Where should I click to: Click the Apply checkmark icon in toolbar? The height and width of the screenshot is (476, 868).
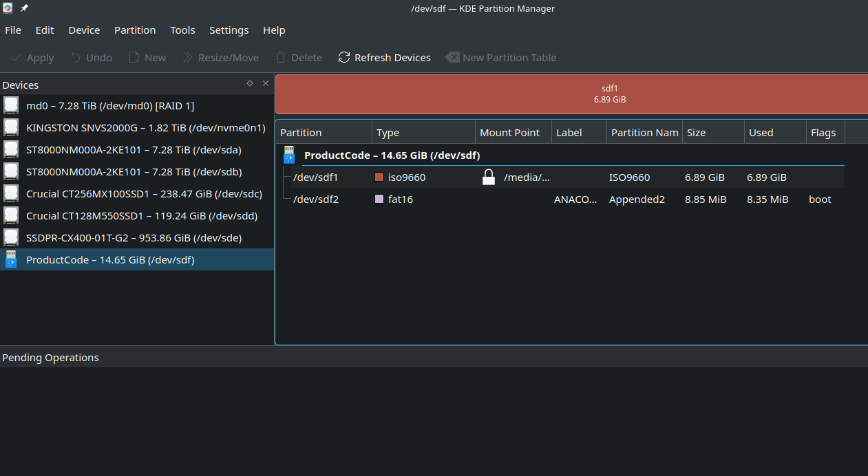(x=16, y=58)
